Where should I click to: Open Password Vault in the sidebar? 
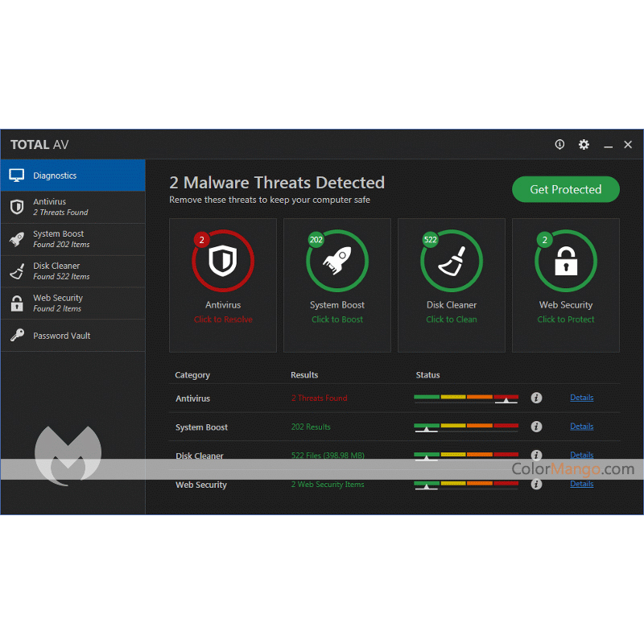(72, 336)
